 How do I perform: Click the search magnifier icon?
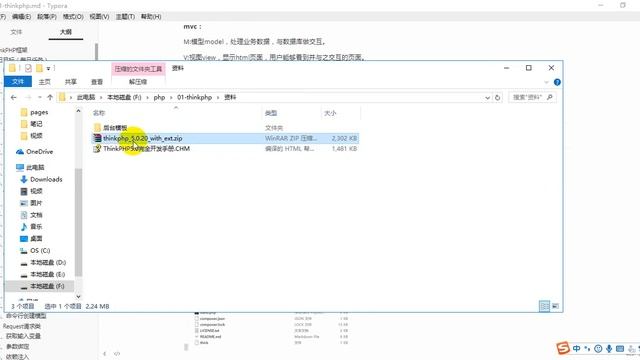coord(549,97)
